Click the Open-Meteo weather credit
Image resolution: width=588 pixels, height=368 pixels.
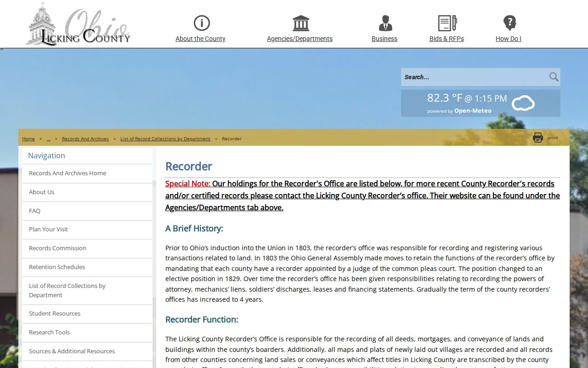point(473,111)
